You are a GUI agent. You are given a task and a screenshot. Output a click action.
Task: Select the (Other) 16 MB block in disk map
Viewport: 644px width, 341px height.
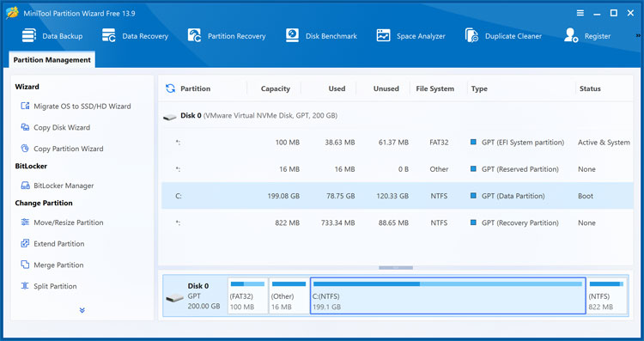click(289, 295)
